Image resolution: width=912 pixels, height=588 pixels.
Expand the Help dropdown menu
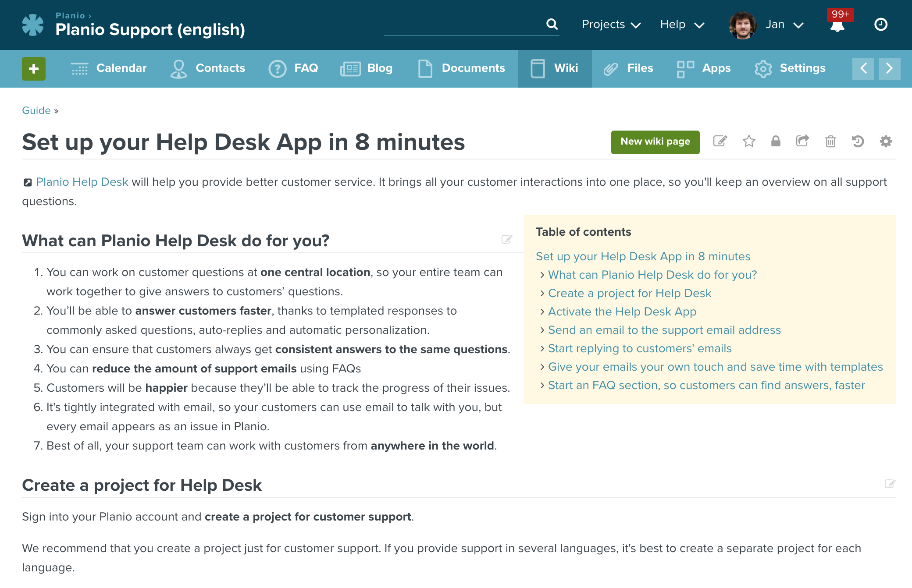[682, 25]
